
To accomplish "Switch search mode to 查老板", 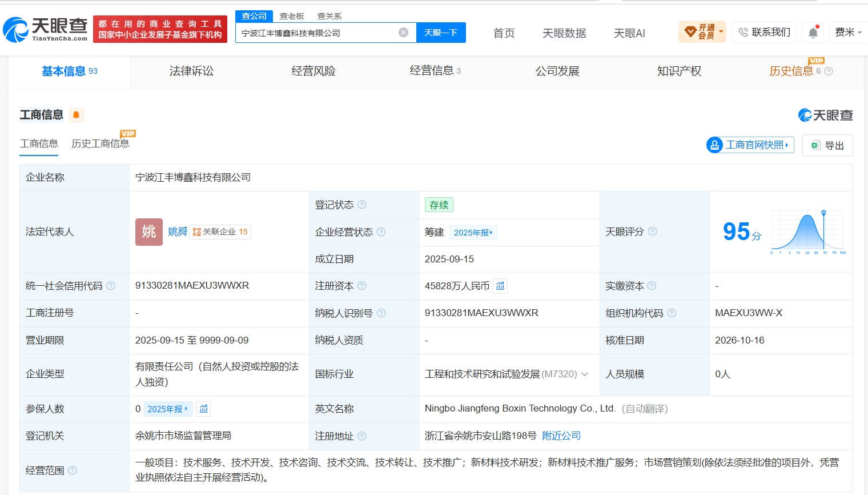I will (292, 16).
